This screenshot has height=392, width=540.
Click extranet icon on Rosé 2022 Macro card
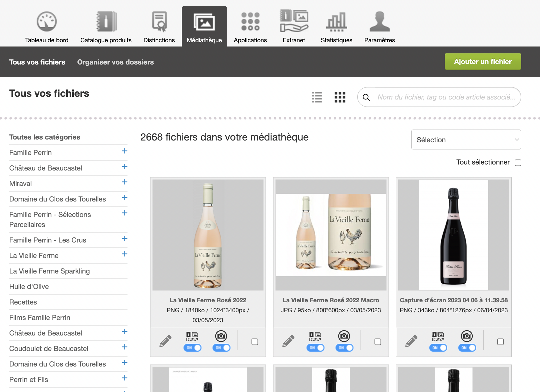[x=315, y=336]
